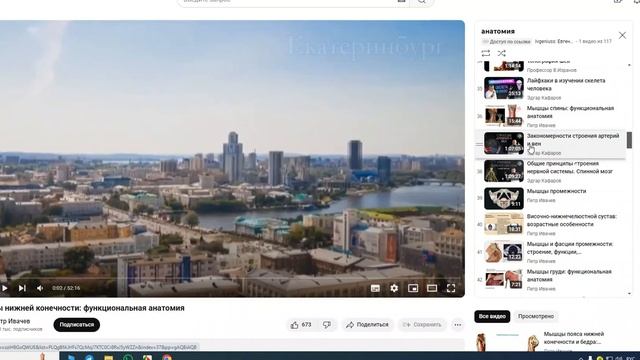The height and width of the screenshot is (360, 640).
Task: Click the search magnifier button at top
Action: [422, 2]
